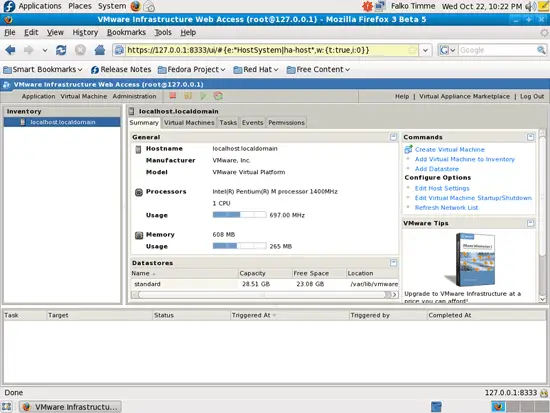Click the Firefox home icon
The width and height of the screenshot is (550, 413).
click(100, 50)
